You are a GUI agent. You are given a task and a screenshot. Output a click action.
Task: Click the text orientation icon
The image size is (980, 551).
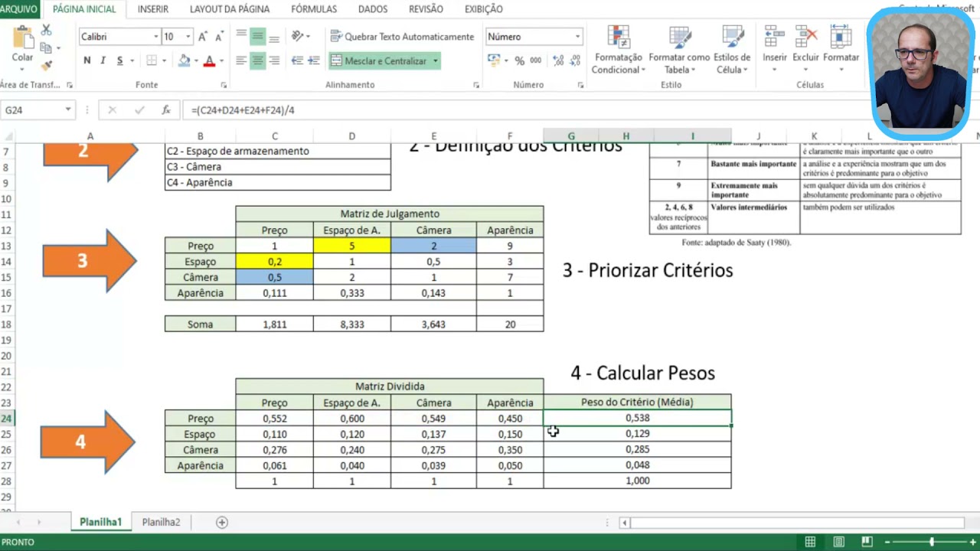(297, 36)
